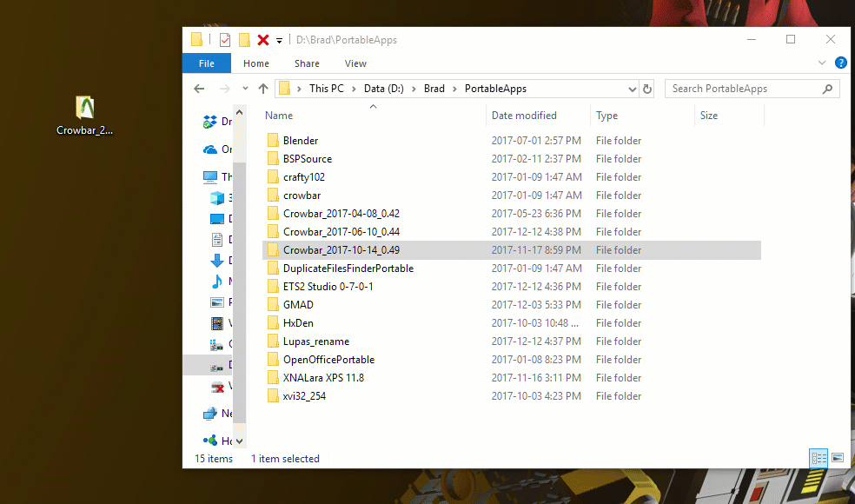Screen dimensions: 855x504
Task: Select This PC monitor icon in navigation pane
Action: click(x=210, y=176)
